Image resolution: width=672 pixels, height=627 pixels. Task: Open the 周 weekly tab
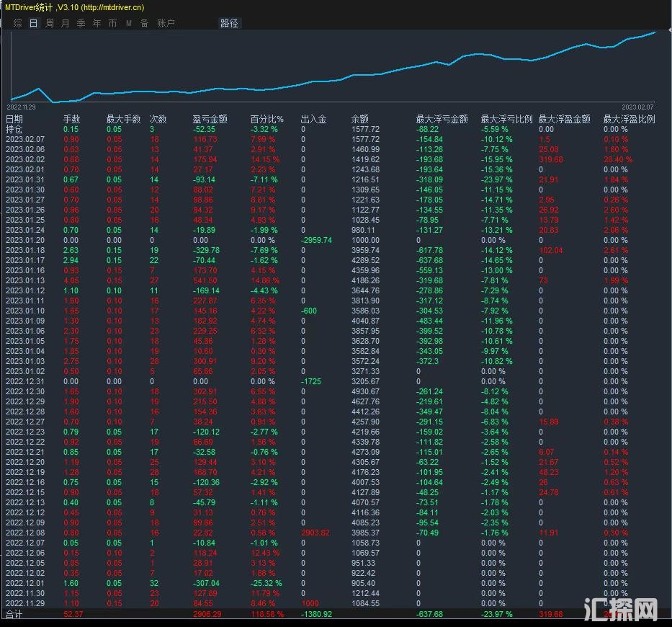[50, 23]
